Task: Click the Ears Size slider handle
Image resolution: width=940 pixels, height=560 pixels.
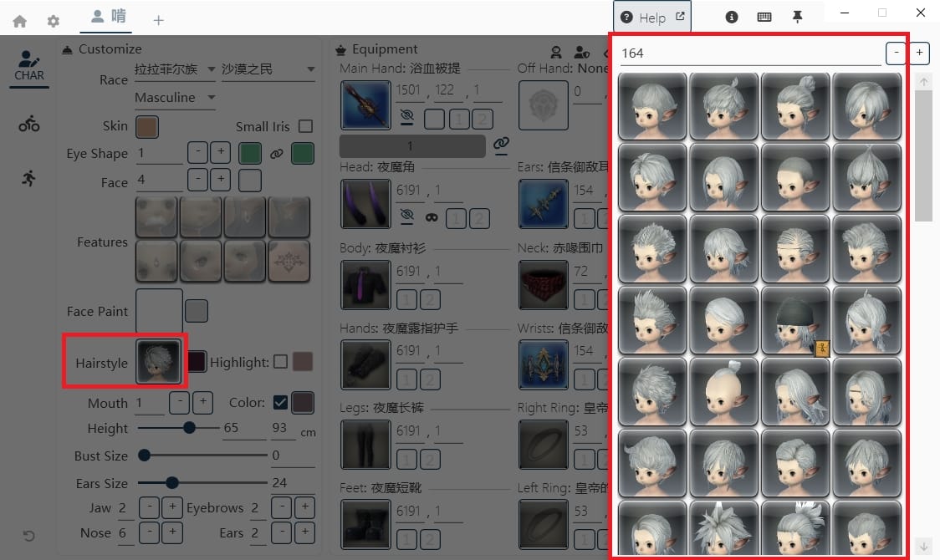Action: click(172, 482)
